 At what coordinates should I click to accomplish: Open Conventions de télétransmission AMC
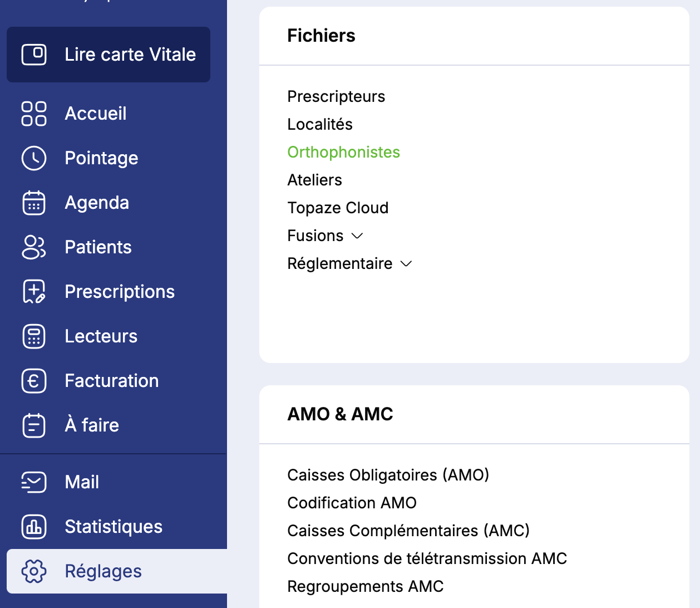427,559
